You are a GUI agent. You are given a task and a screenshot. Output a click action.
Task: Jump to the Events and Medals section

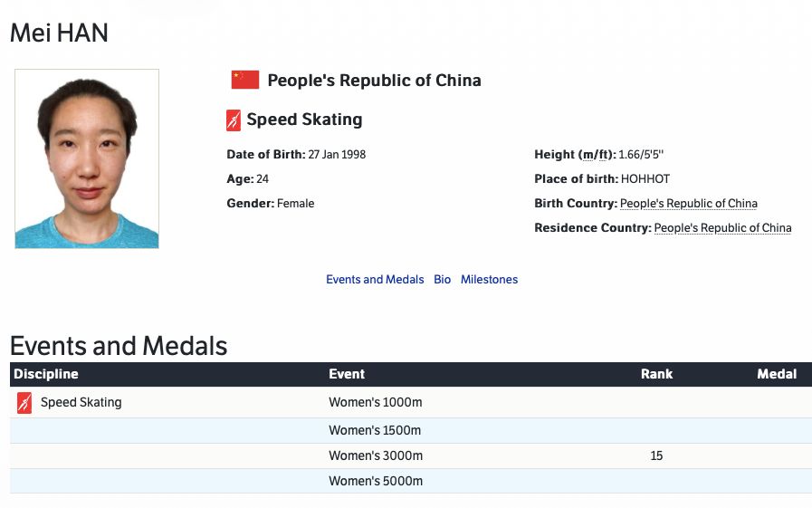[x=375, y=280]
